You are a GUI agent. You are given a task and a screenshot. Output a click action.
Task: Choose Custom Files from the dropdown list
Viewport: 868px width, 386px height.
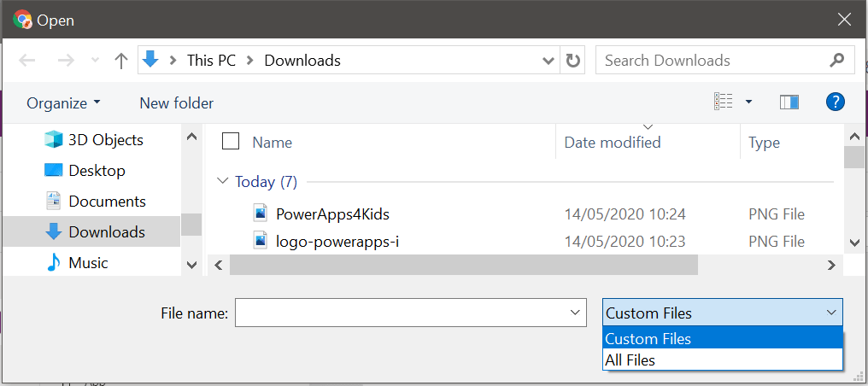point(723,338)
